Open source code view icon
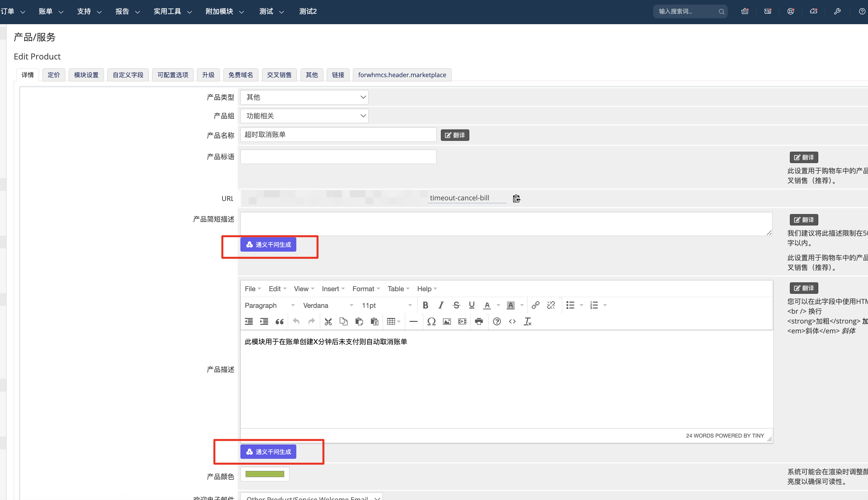 (x=512, y=322)
